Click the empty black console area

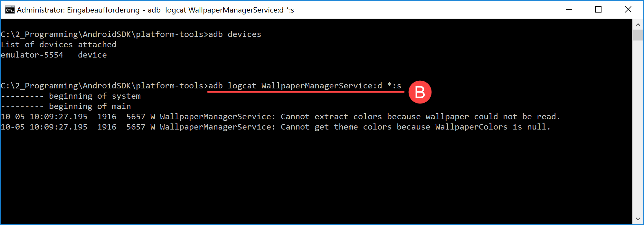[316, 177]
